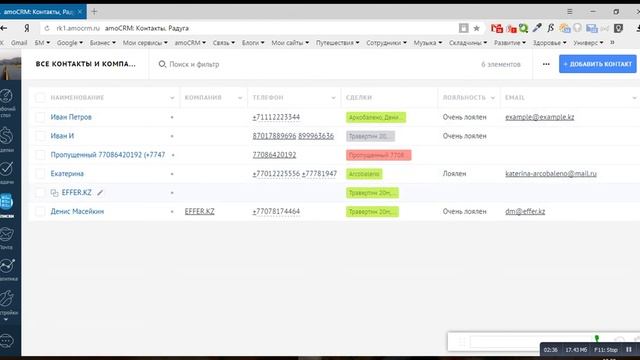Open the three-dots more options menu

click(x=546, y=64)
